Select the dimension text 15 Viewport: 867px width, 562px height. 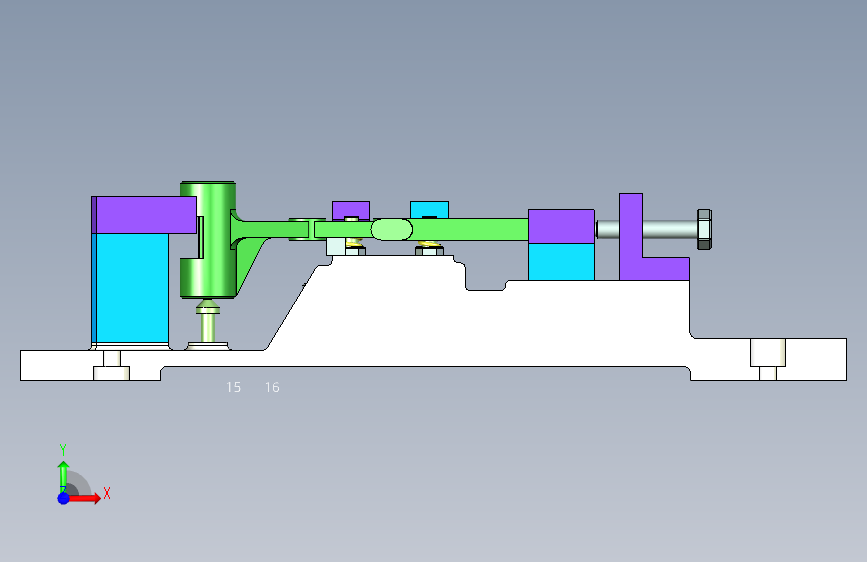click(233, 387)
